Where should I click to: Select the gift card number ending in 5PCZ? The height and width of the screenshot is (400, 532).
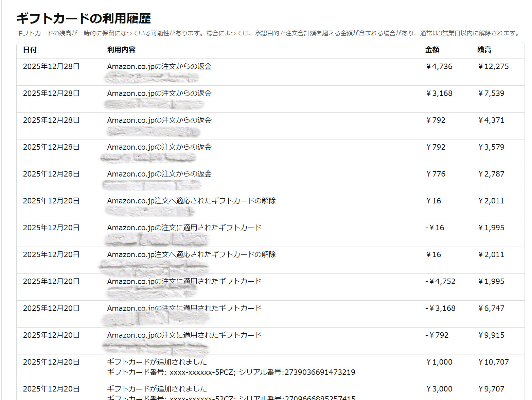coord(202,372)
